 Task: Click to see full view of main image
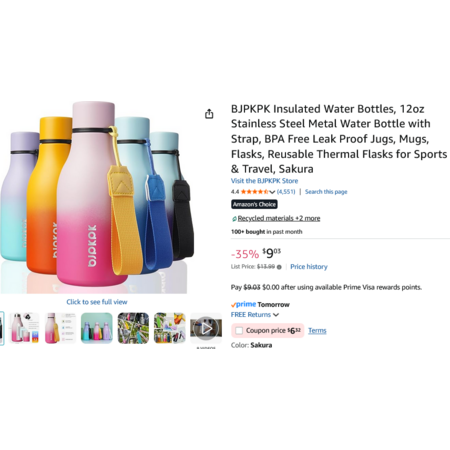coord(97,302)
